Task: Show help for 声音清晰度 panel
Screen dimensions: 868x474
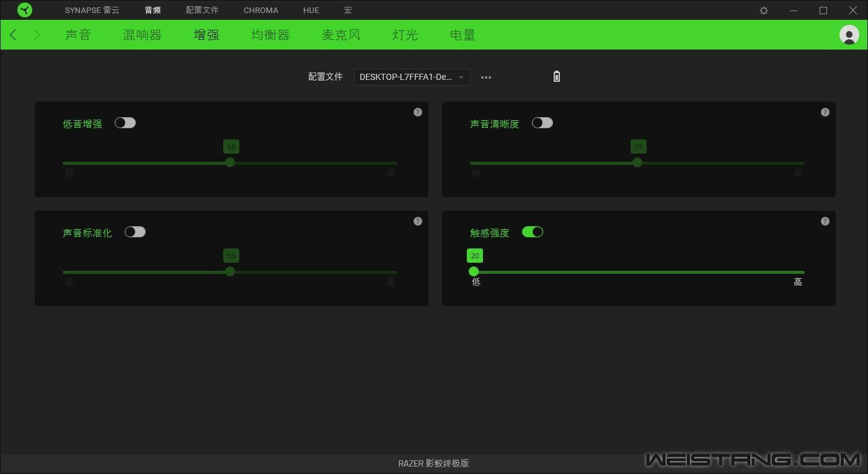Action: click(x=825, y=112)
